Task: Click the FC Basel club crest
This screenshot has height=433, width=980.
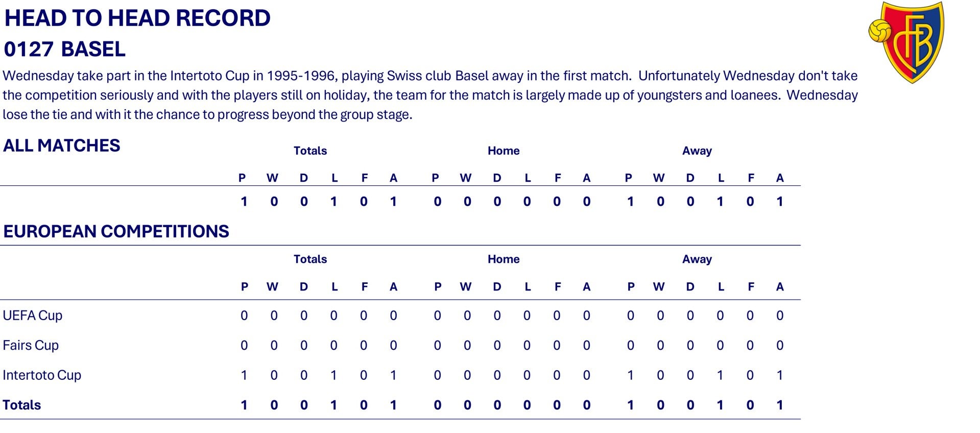Action: [x=907, y=42]
